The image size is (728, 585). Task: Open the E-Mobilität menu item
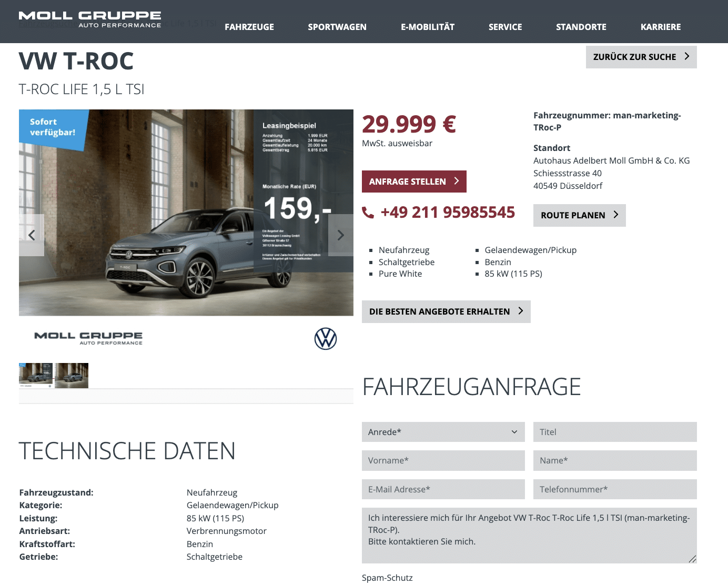pyautogui.click(x=427, y=27)
